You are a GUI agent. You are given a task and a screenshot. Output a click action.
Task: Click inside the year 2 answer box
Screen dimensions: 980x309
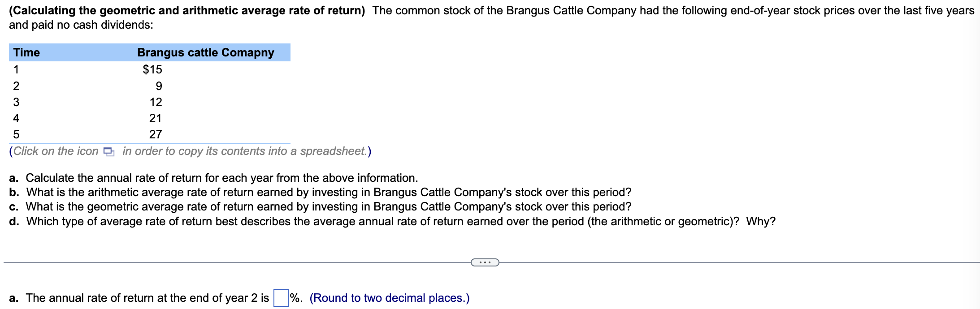click(x=280, y=297)
